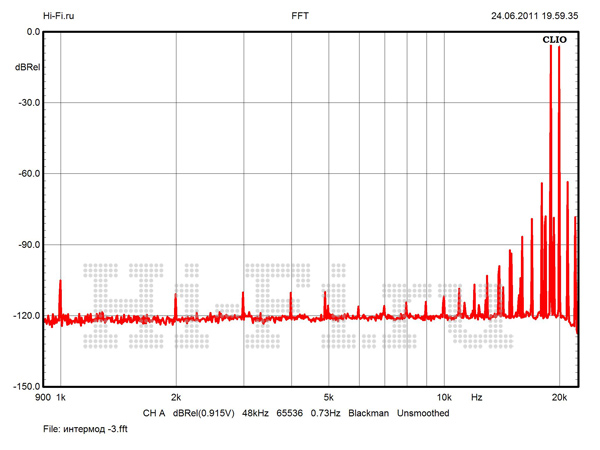600x450 pixels.
Task: Select the FFT title text
Action: (299, 16)
